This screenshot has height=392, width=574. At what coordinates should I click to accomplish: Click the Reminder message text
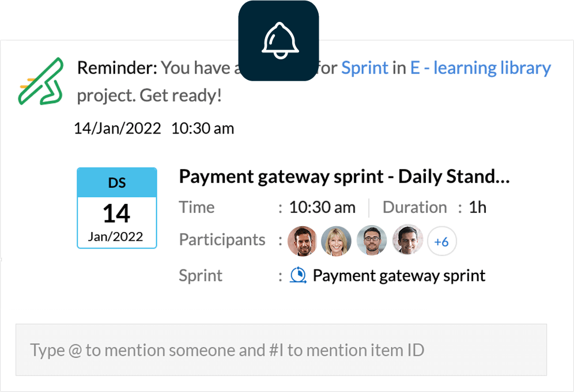pos(314,81)
